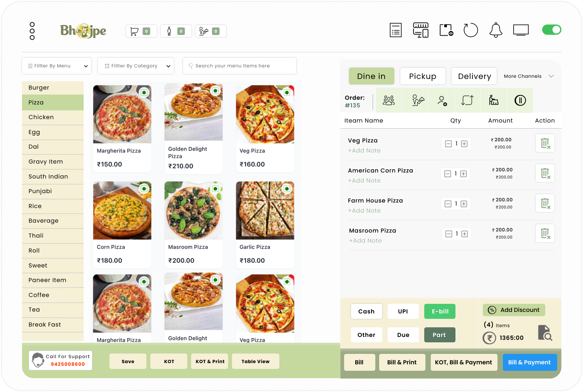Click the monitor display icon
Screen dimensions: 583x392
521,30
